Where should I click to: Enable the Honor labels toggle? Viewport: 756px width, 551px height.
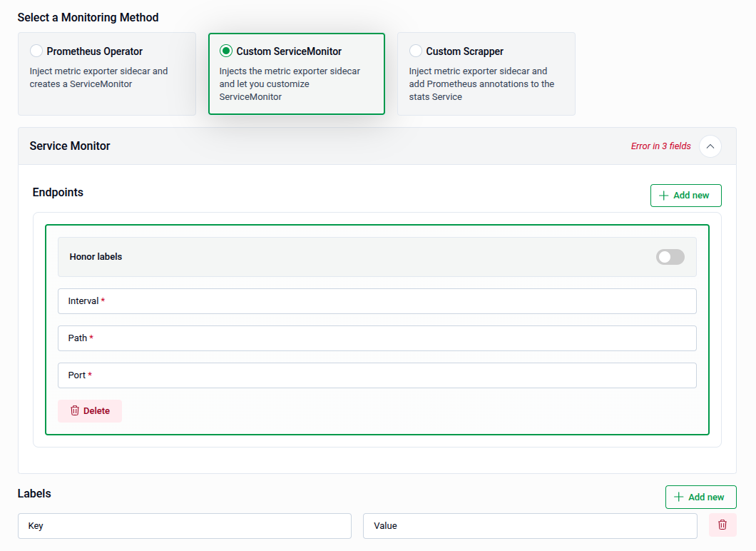[670, 256]
